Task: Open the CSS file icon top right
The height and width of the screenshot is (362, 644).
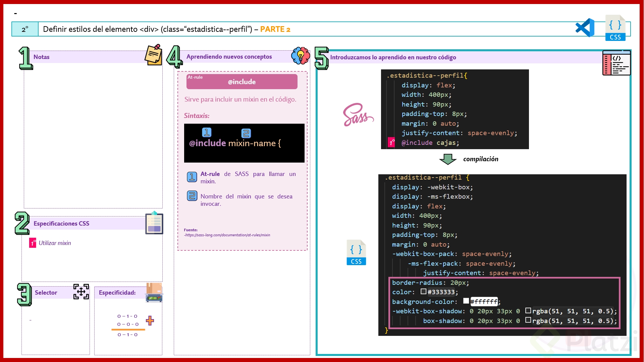Action: (x=615, y=27)
